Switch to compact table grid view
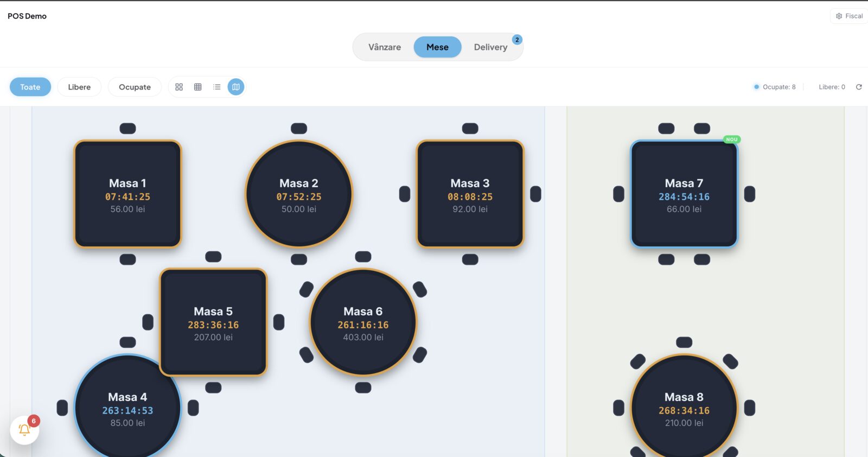Screen dimensions: 868x457 click(x=198, y=87)
